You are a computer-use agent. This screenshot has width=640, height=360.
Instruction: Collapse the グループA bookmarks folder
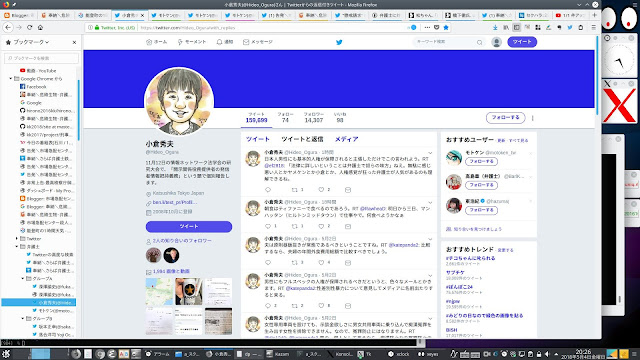[x=23, y=279]
